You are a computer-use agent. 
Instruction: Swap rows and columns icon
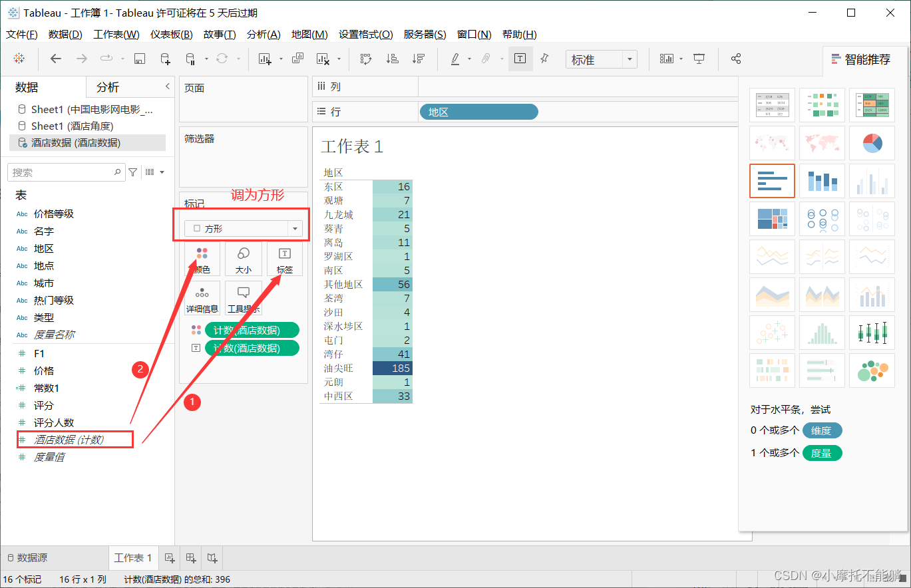click(366, 59)
